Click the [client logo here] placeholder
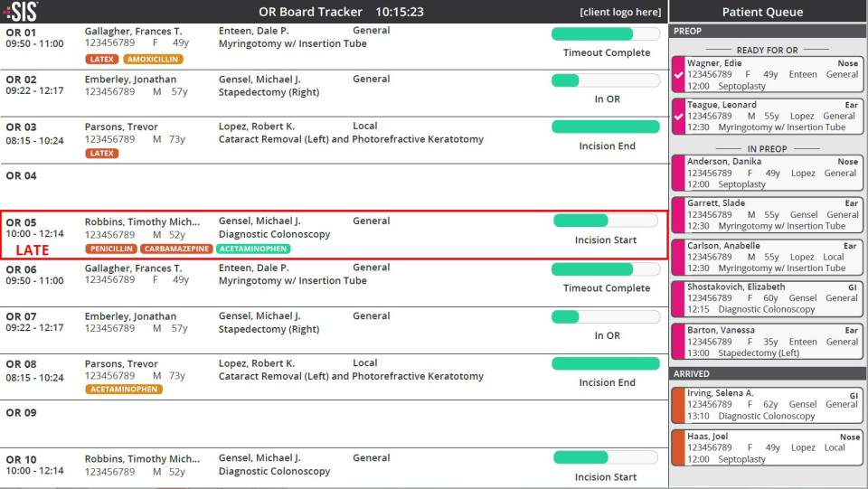 point(620,12)
